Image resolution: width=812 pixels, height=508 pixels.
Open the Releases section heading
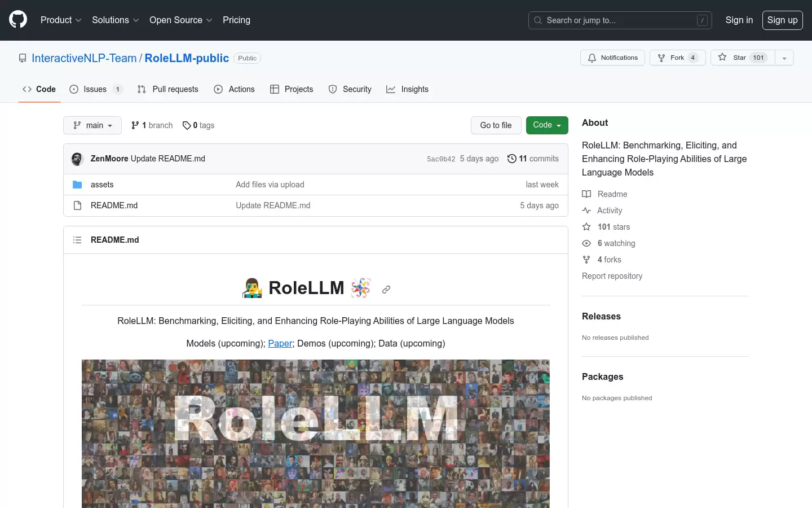pos(601,317)
